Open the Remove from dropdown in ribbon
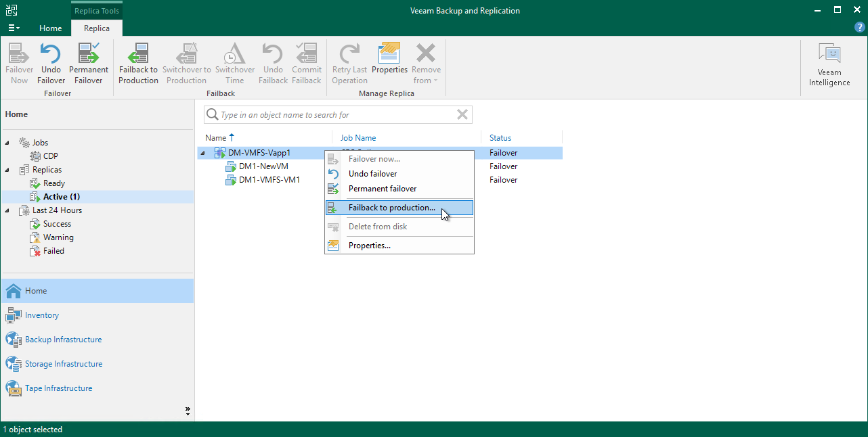The width and height of the screenshot is (868, 437). point(426,64)
